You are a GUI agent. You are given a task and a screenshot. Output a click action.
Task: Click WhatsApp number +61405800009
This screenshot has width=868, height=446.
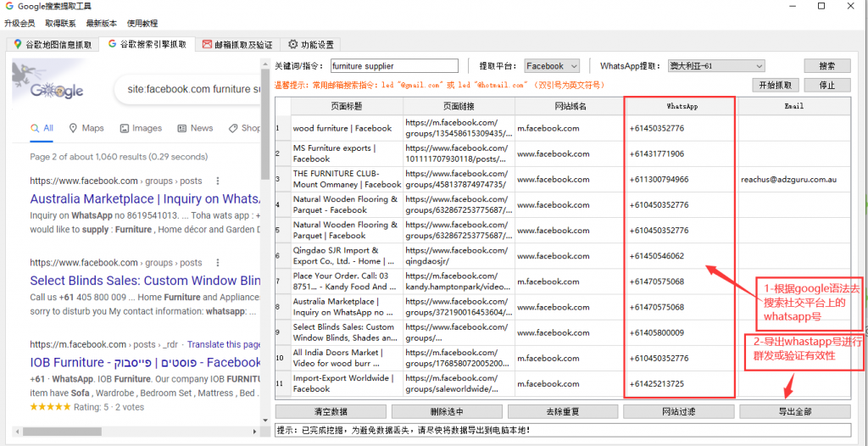657,332
